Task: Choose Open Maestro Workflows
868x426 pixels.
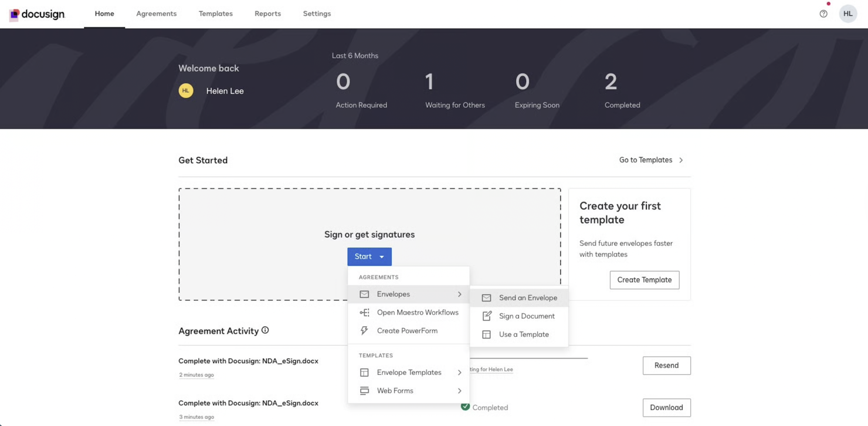Action: click(409, 312)
